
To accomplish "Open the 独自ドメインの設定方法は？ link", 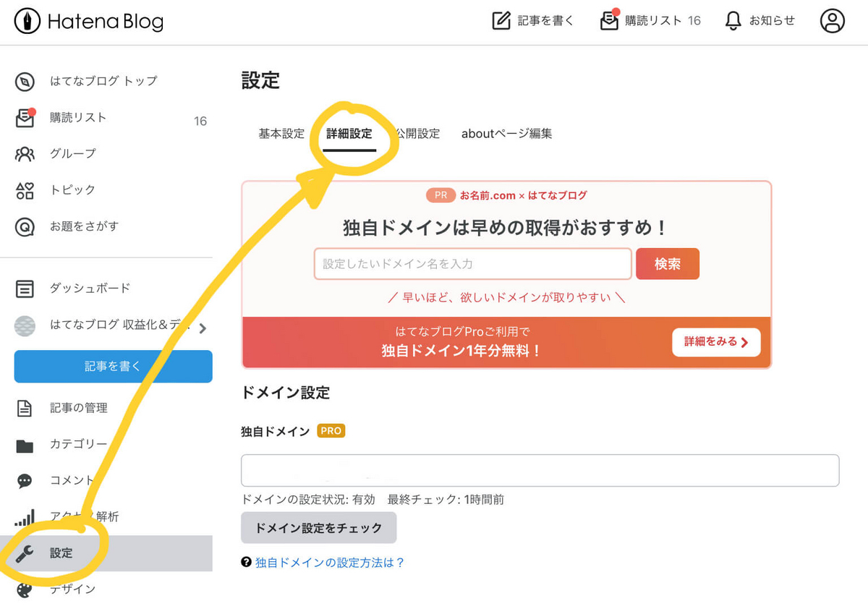I will (330, 563).
